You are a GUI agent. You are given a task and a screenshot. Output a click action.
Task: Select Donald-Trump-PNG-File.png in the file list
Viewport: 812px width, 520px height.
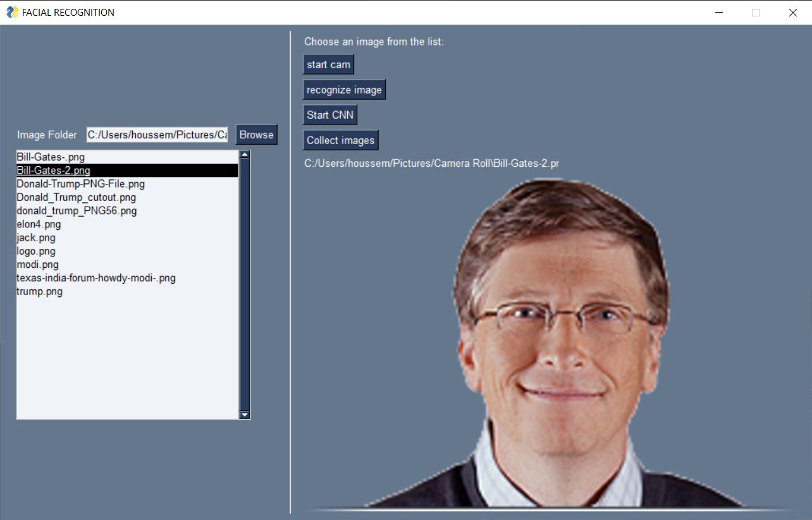[80, 183]
